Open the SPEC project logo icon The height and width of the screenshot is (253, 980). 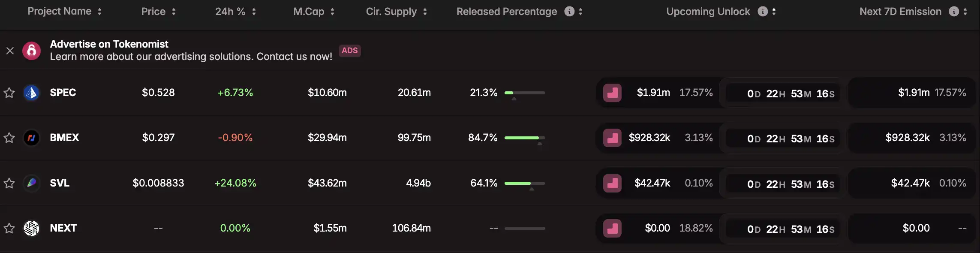coord(31,93)
